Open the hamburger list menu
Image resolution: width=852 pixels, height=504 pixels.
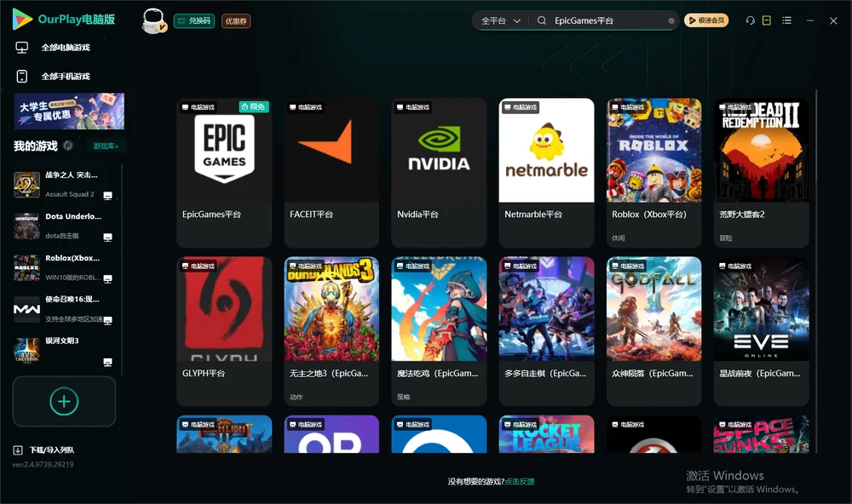[786, 20]
